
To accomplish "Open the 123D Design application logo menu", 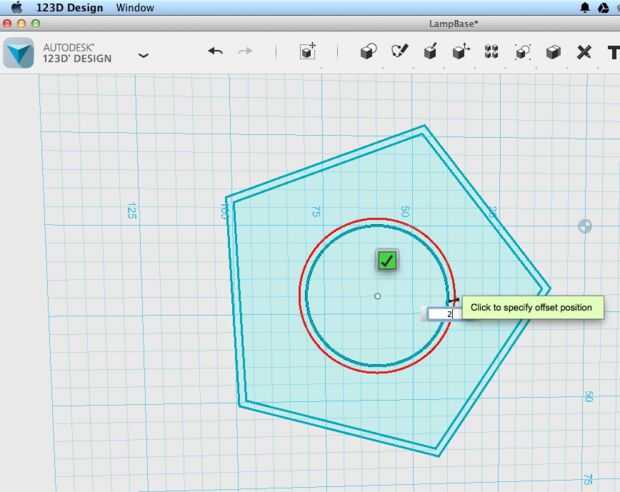I will [18, 53].
